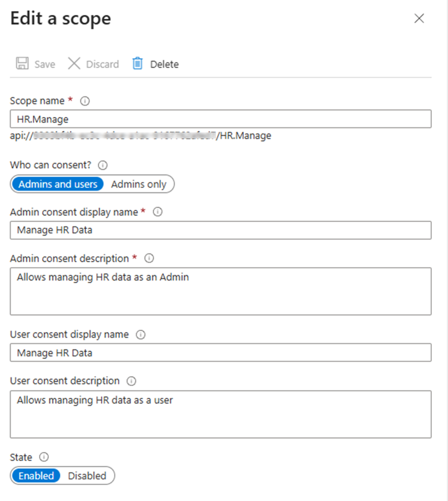Click the Discard X icon
This screenshot has width=448, height=501.
pyautogui.click(x=75, y=63)
